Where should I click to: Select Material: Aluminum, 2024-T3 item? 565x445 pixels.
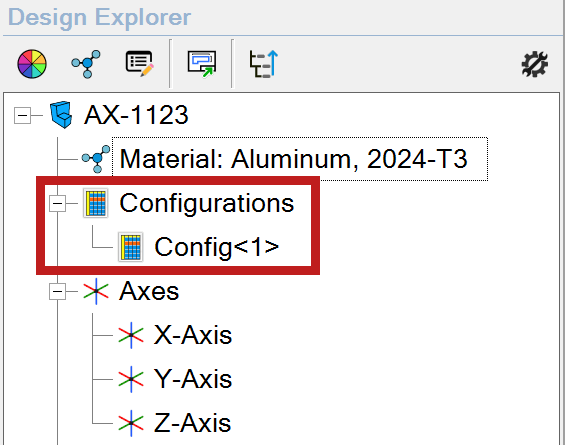[300, 159]
